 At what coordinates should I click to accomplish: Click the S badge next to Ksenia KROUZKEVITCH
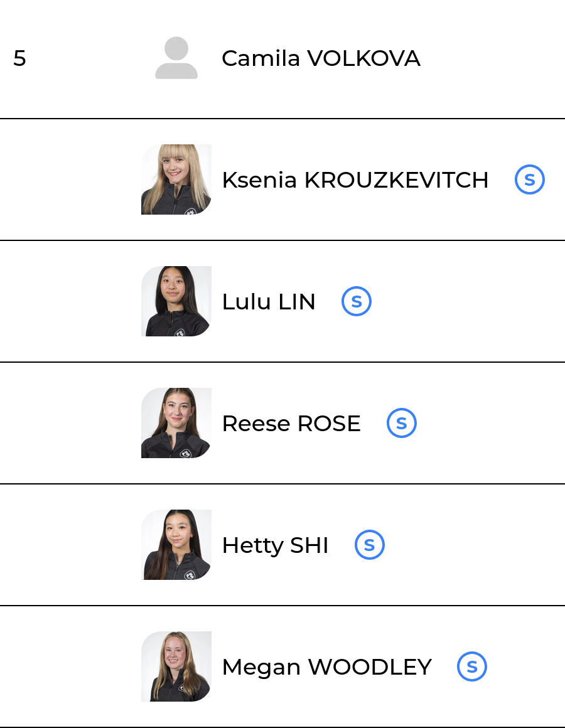point(529,180)
